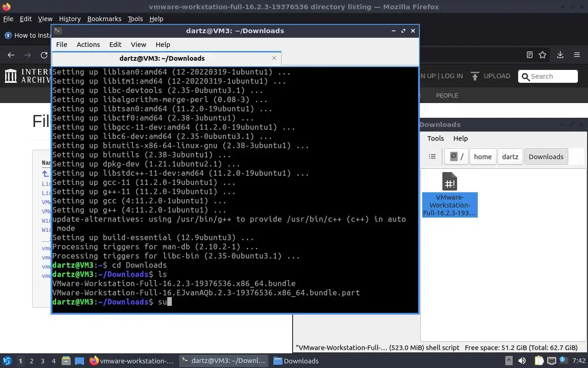The height and width of the screenshot is (368, 588).
Task: Bookmark this page with the star icon
Action: coord(543,55)
